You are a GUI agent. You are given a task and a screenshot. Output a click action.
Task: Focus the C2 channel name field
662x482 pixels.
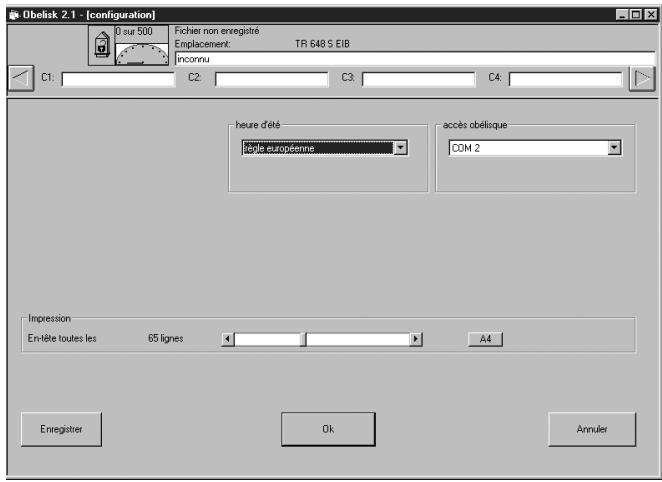[271, 79]
